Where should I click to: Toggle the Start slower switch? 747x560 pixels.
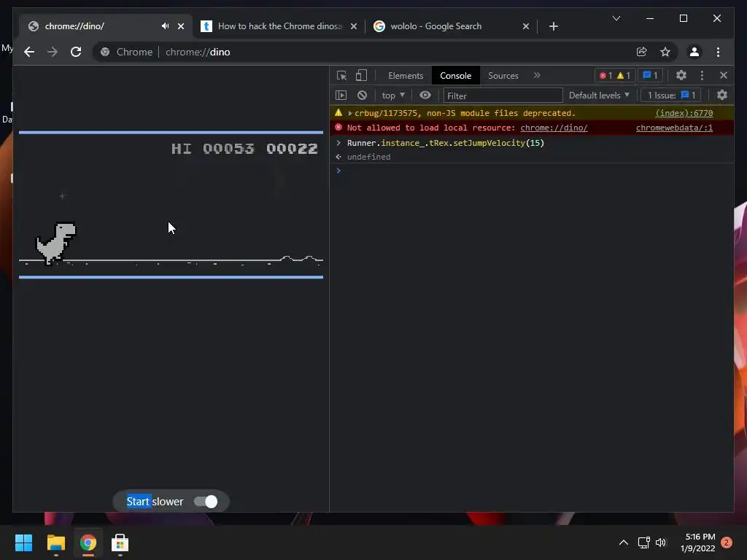206,502
